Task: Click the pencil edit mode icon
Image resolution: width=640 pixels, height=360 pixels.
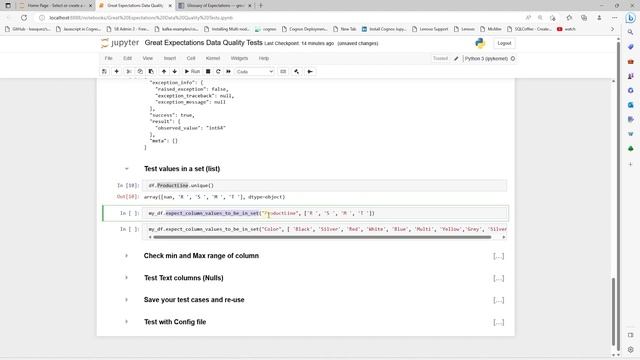Action: pyautogui.click(x=456, y=59)
